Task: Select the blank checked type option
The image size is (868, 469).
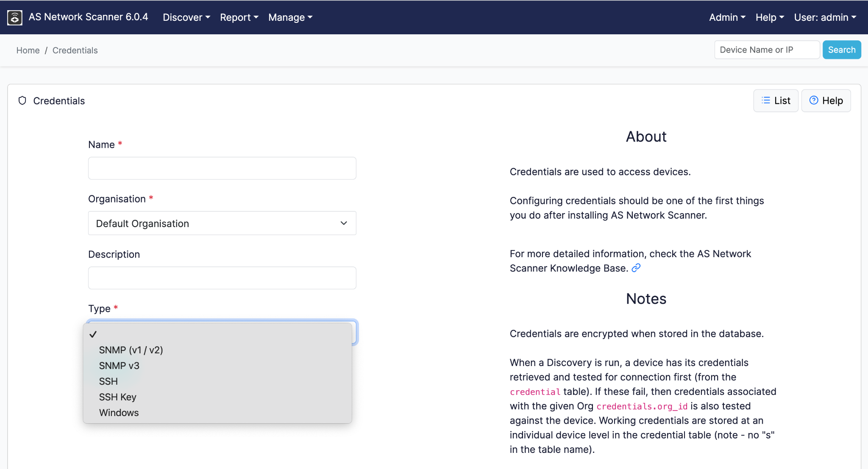Action: (x=217, y=334)
